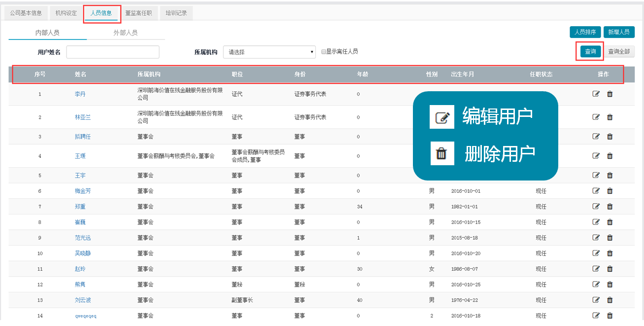The image size is (644, 326).
Task: Open edit icon for 郑重
Action: [596, 206]
